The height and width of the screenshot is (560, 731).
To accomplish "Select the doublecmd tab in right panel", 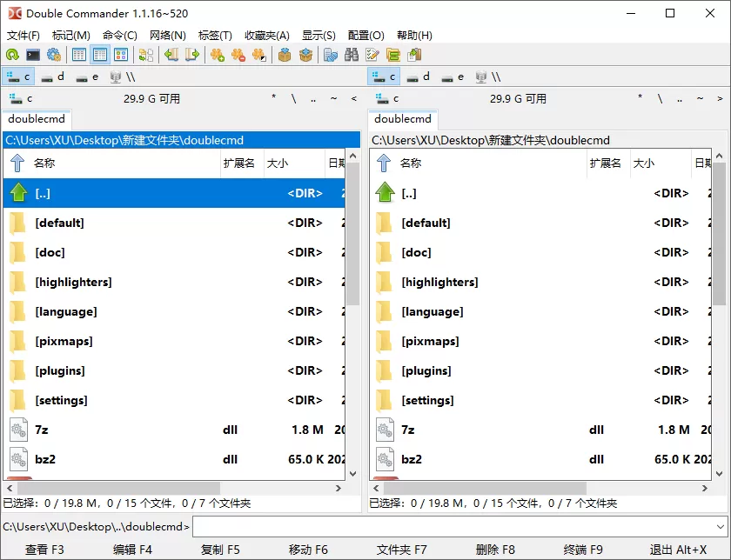I will coord(402,119).
